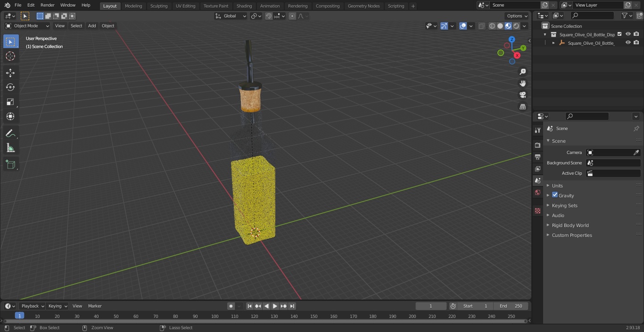Switch to rendered viewport shading
The width and height of the screenshot is (644, 332).
click(516, 26)
